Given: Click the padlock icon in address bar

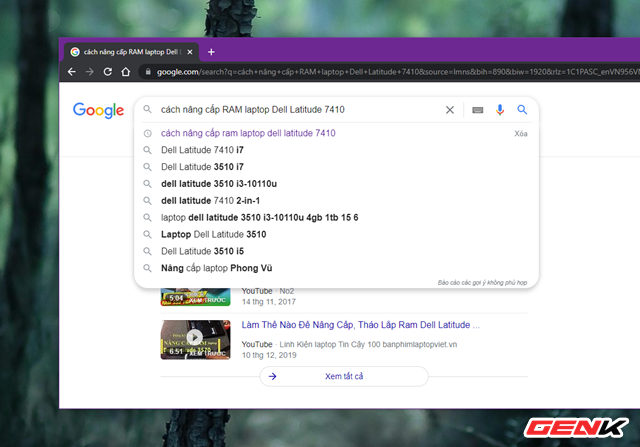Looking at the screenshot, I should point(148,72).
